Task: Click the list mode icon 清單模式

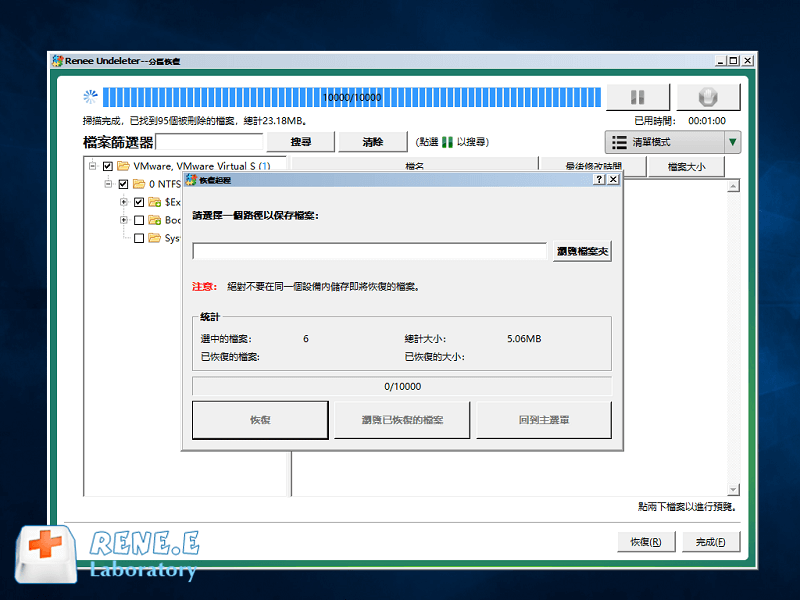Action: tap(619, 142)
